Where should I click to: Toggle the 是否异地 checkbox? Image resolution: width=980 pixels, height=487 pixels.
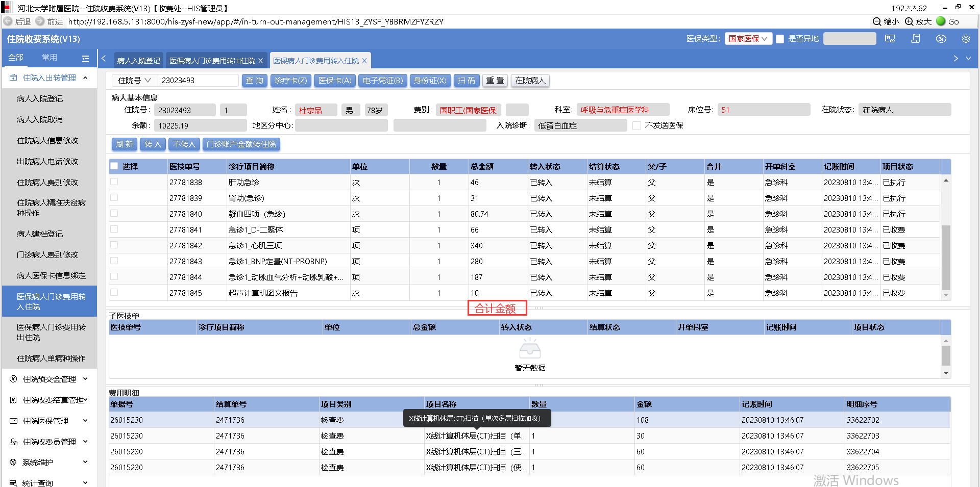tap(780, 39)
